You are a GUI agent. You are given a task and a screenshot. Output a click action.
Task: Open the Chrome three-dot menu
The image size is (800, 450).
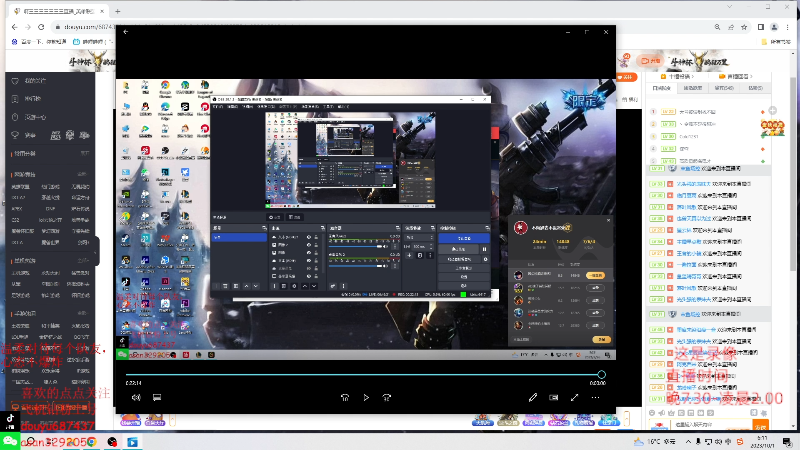[788, 27]
